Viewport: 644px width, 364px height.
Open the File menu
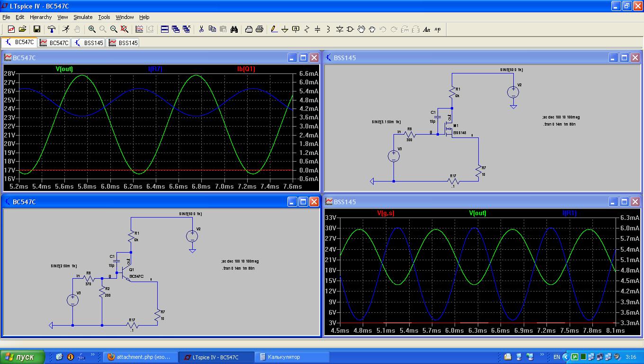pos(6,17)
